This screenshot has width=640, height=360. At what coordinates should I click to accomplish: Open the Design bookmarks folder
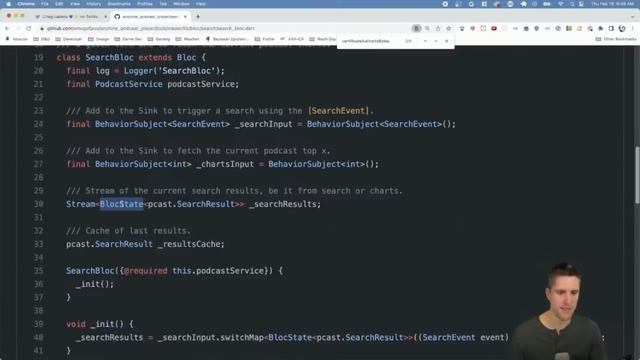(x=98, y=39)
